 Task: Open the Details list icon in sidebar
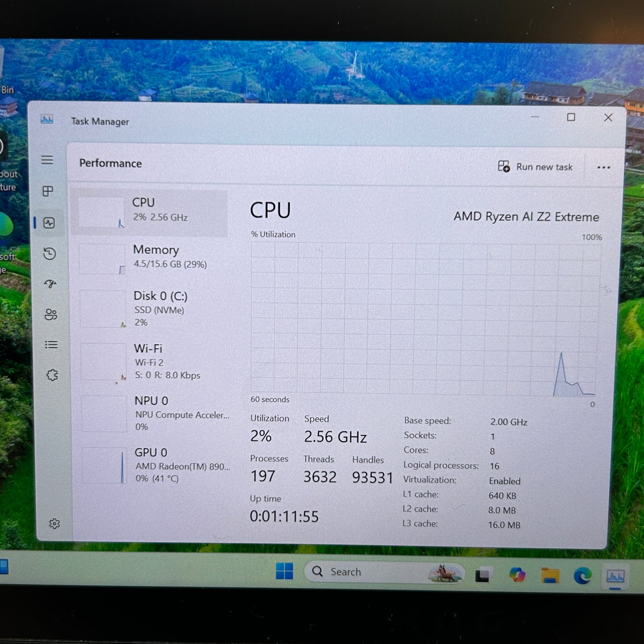tap(51, 345)
